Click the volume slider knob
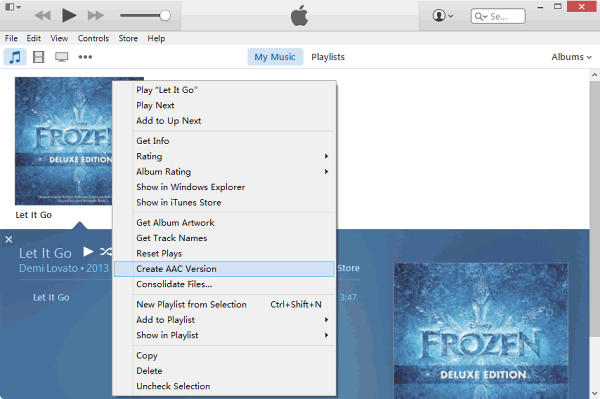Screen dimensions: 600x399 (x=165, y=15)
